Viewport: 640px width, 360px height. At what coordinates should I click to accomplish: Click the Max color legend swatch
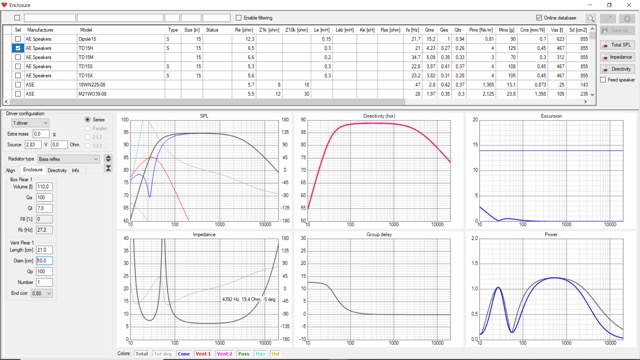pos(260,354)
